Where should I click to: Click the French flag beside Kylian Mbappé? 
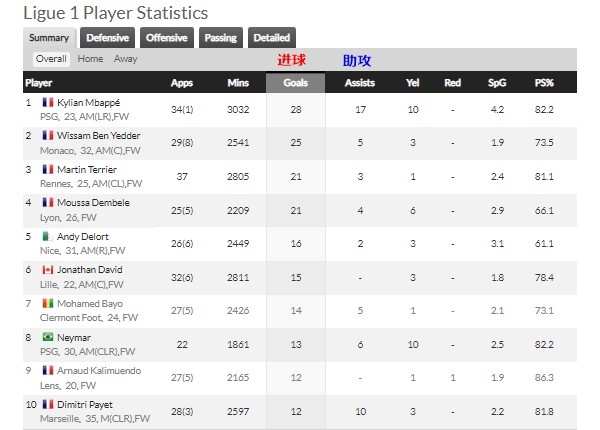pyautogui.click(x=48, y=102)
